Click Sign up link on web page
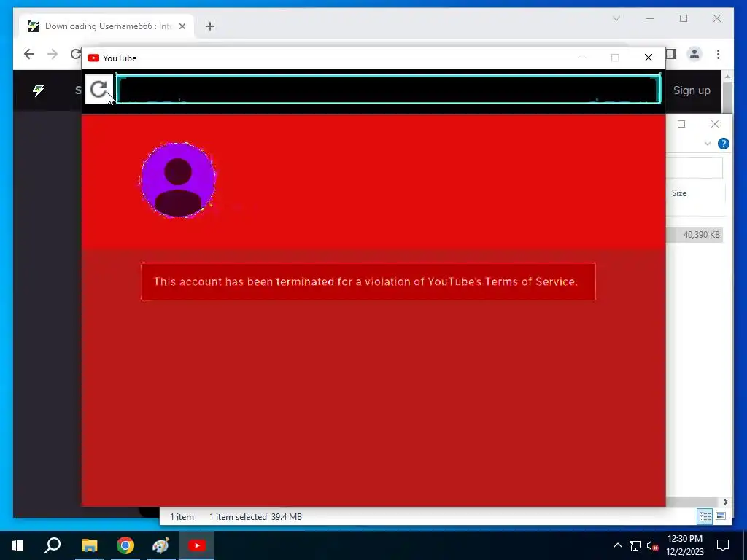747x560 pixels. click(692, 90)
